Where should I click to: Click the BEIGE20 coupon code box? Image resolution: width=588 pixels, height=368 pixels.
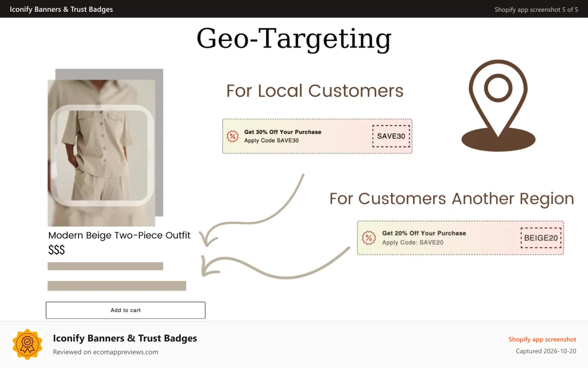pos(541,238)
